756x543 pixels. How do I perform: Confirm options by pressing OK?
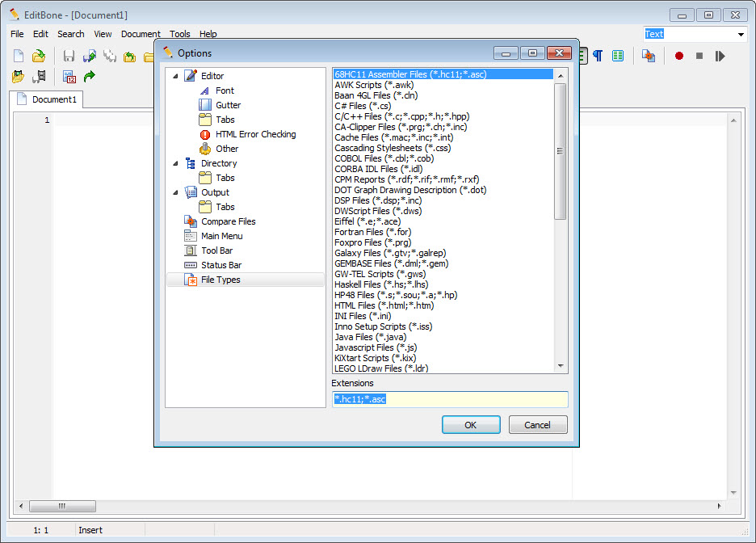(471, 424)
